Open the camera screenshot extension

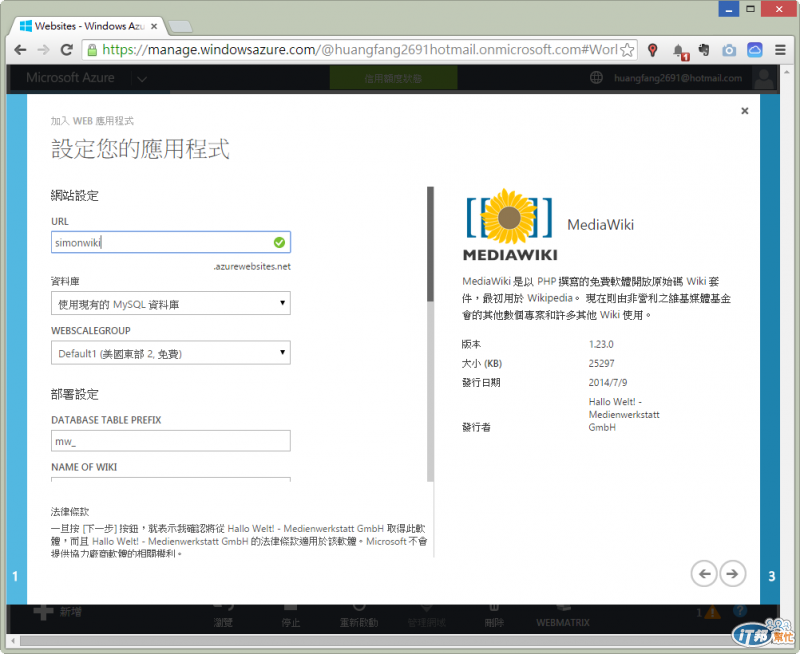[x=729, y=50]
